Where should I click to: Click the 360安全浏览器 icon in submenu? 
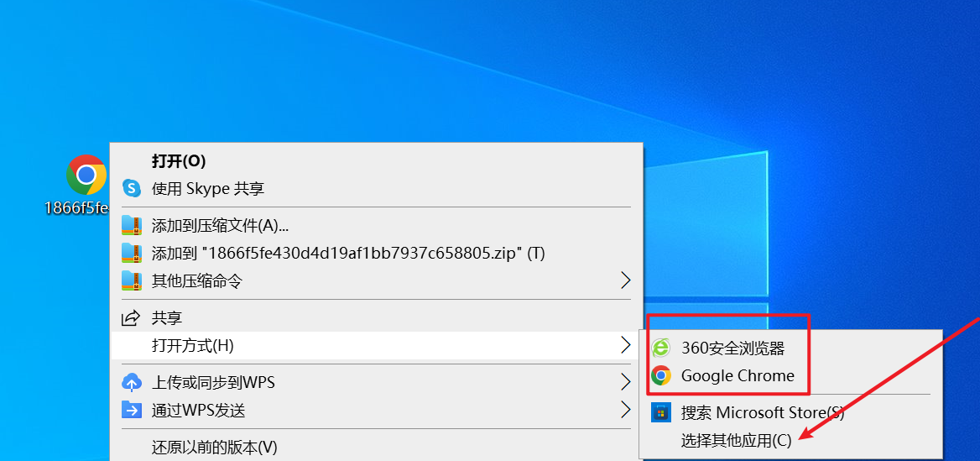(x=660, y=348)
